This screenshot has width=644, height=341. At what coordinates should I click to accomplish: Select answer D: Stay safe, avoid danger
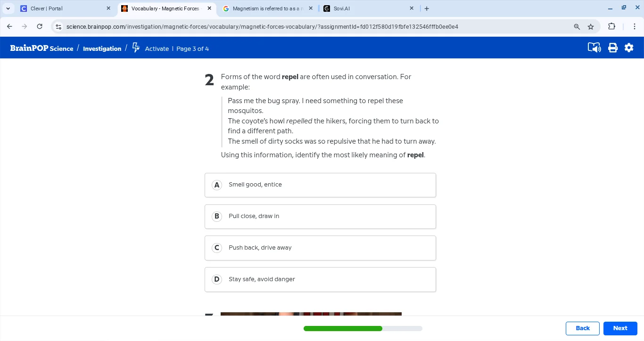point(320,279)
